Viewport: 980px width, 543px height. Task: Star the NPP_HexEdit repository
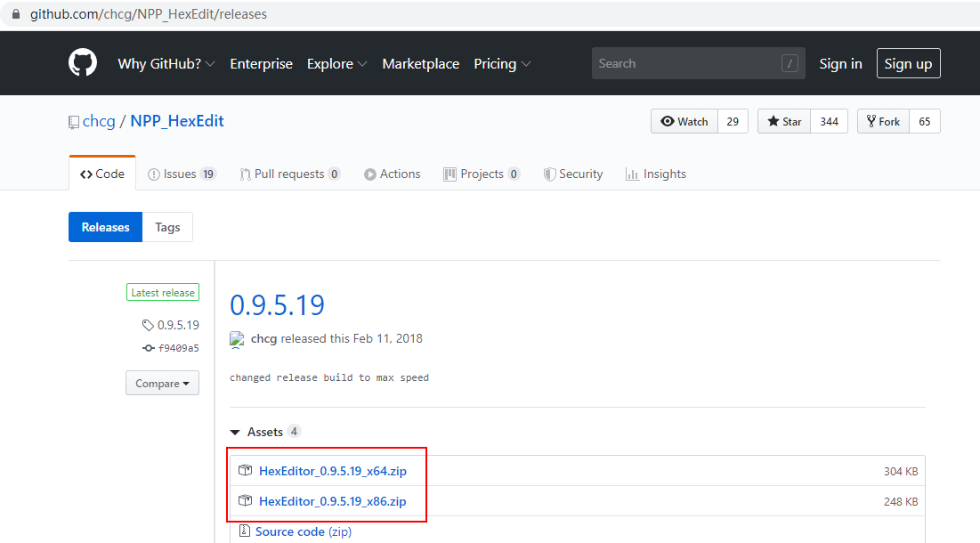pos(784,121)
